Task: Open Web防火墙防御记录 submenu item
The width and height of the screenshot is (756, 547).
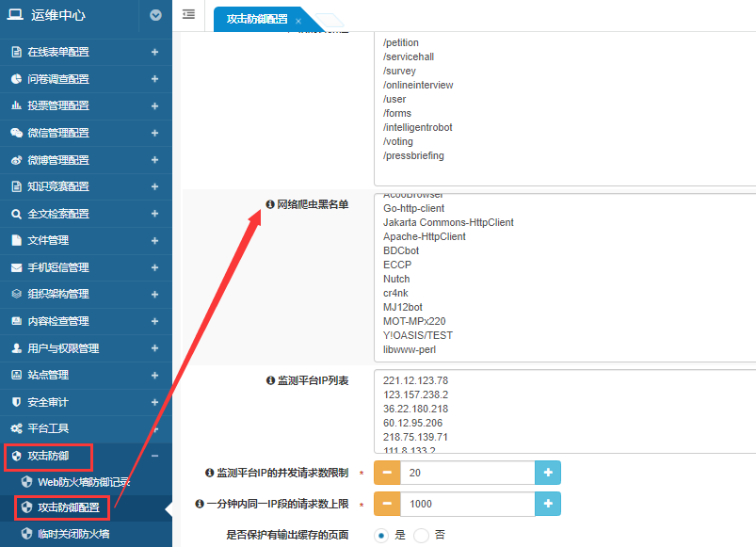Action: pyautogui.click(x=83, y=482)
